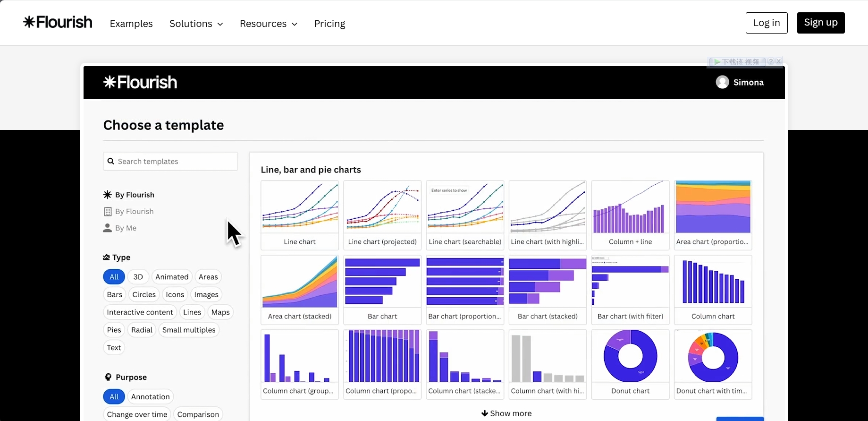
Task: Select the By Me person icon filter
Action: 120,228
